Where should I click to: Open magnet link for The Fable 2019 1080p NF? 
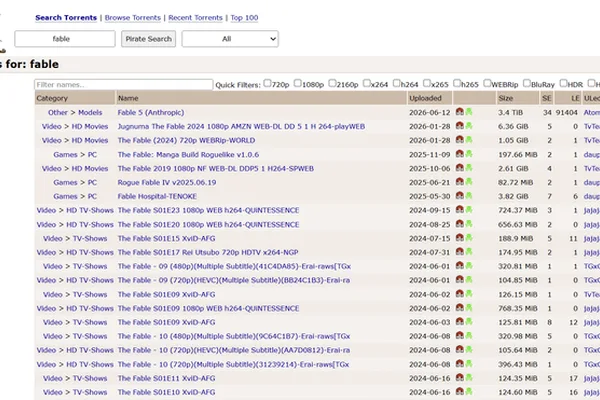460,168
